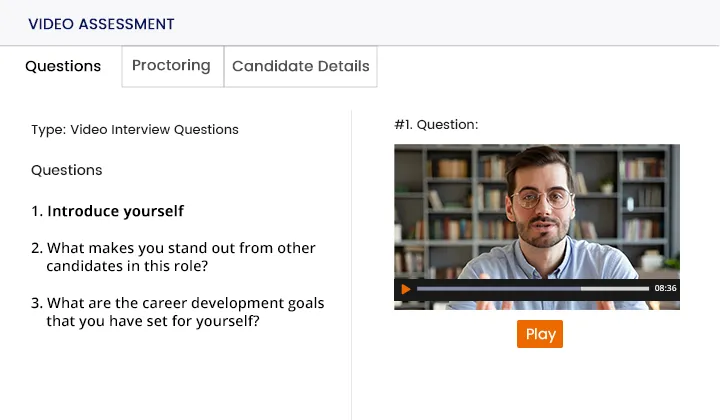Viewport: 720px width, 420px height.
Task: Switch to the Proctoring tab
Action: coord(172,66)
